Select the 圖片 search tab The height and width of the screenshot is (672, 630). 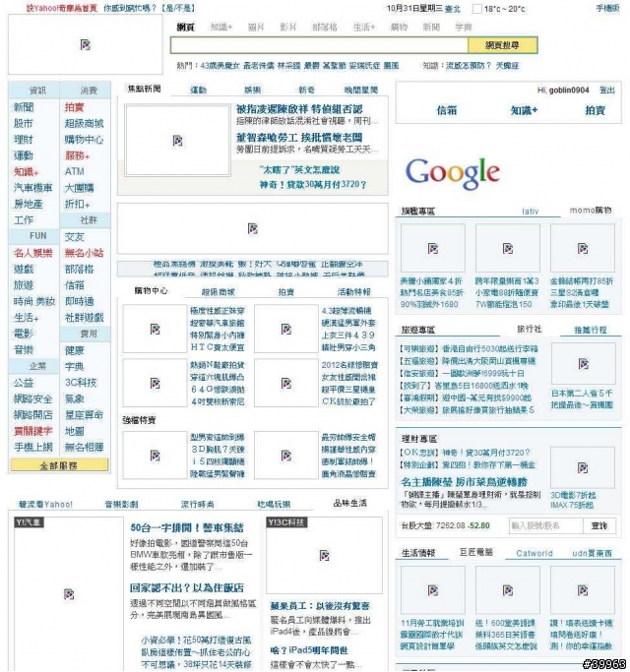pos(256,27)
